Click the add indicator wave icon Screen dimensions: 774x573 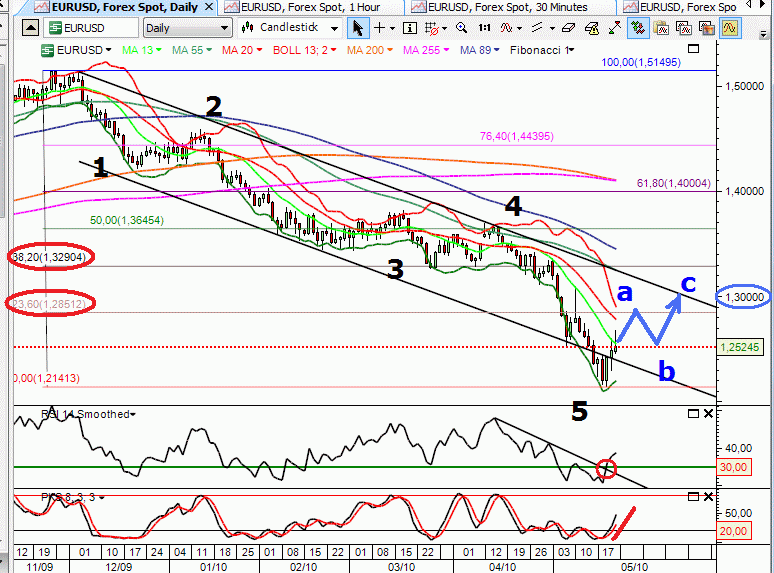506,28
